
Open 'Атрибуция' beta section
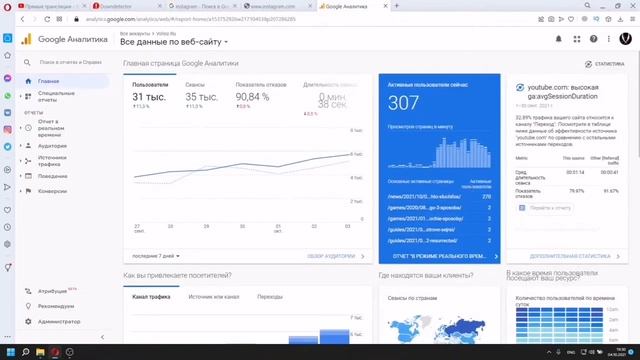pyautogui.click(x=51, y=291)
